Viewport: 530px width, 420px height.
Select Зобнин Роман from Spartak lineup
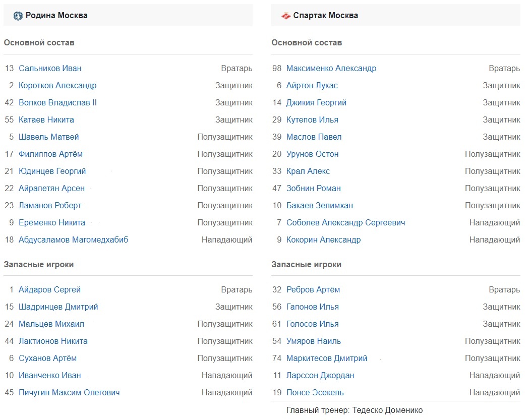(313, 189)
